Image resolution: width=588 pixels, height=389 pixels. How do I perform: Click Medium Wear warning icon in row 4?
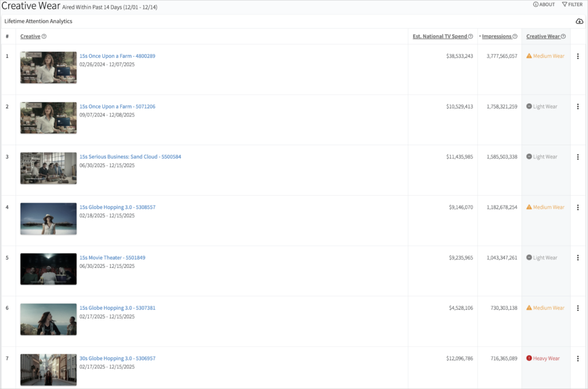tap(529, 207)
